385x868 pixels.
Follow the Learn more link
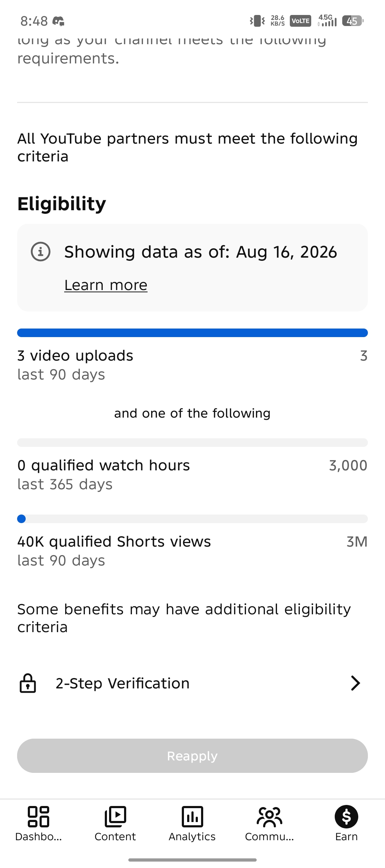point(106,285)
